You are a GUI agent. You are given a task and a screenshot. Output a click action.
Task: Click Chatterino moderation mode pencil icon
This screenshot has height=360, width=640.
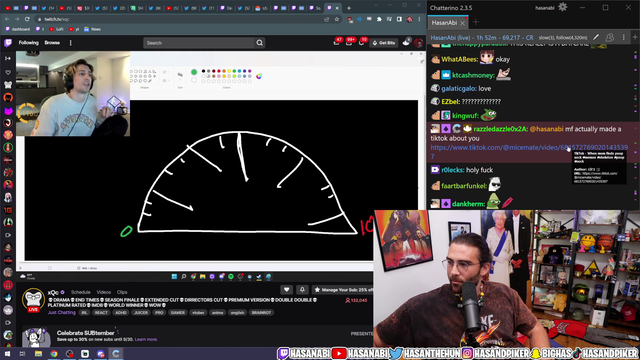pyautogui.click(x=596, y=37)
